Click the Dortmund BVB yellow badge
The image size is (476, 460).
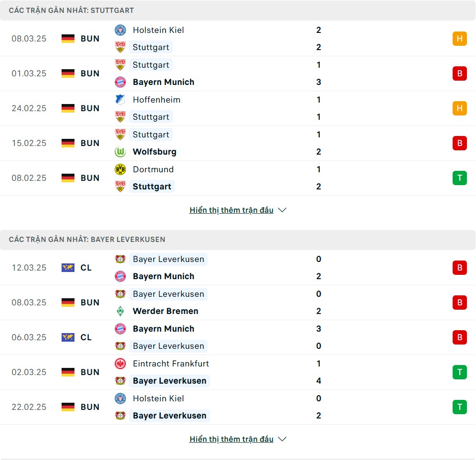coord(120,169)
